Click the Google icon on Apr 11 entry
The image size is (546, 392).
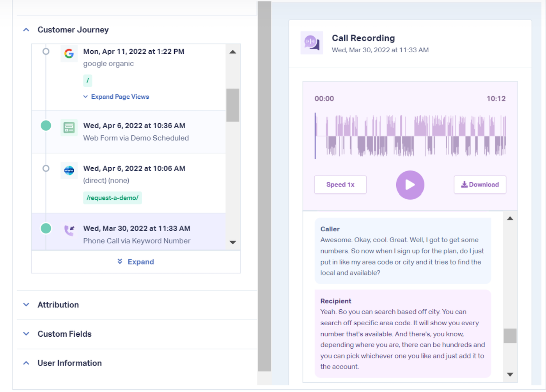pyautogui.click(x=69, y=53)
